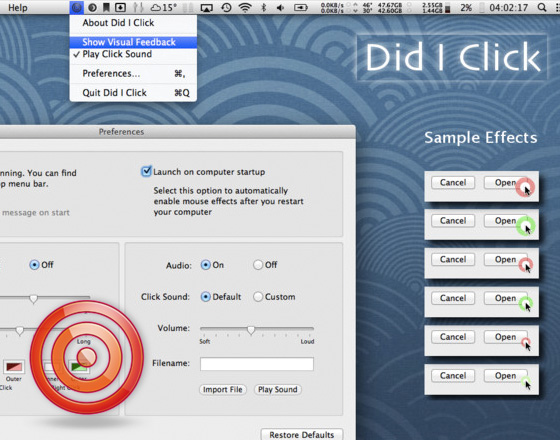Click the Did I Click title logo

pos(452,57)
